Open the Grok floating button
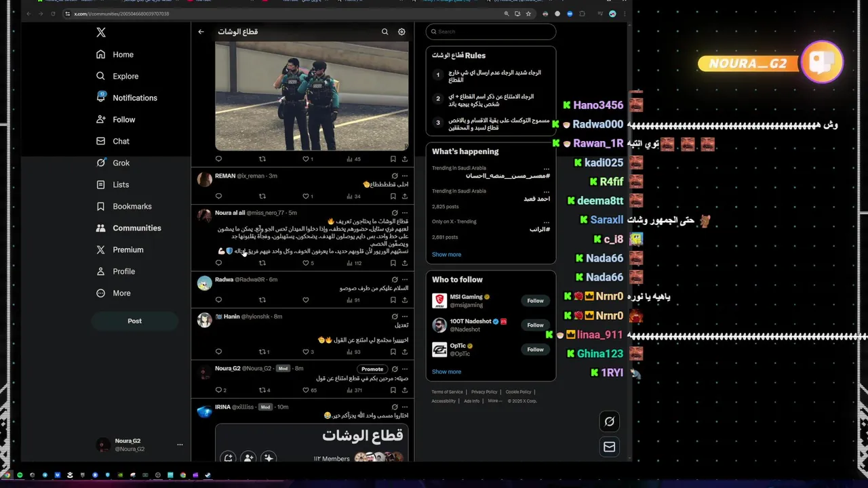Viewport: 868px width, 488px height. [x=609, y=422]
